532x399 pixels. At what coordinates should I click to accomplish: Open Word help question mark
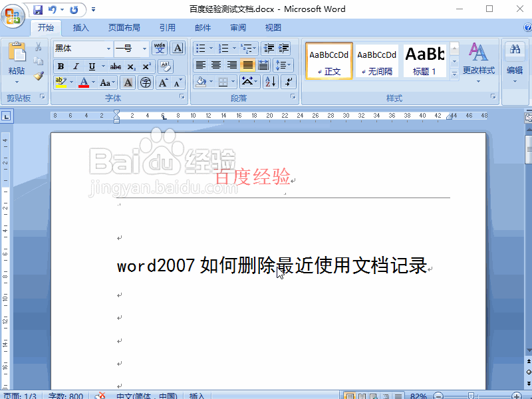click(x=528, y=27)
